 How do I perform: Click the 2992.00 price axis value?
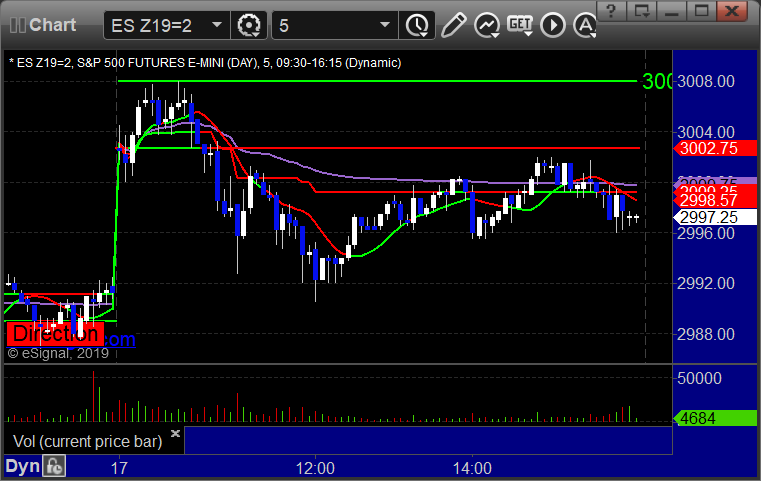(x=706, y=283)
